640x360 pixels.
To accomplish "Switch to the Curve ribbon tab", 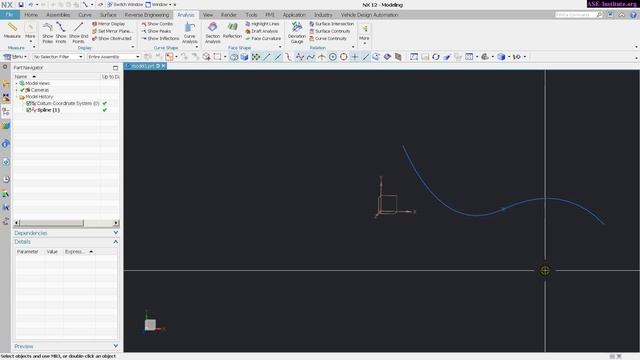I will point(85,15).
